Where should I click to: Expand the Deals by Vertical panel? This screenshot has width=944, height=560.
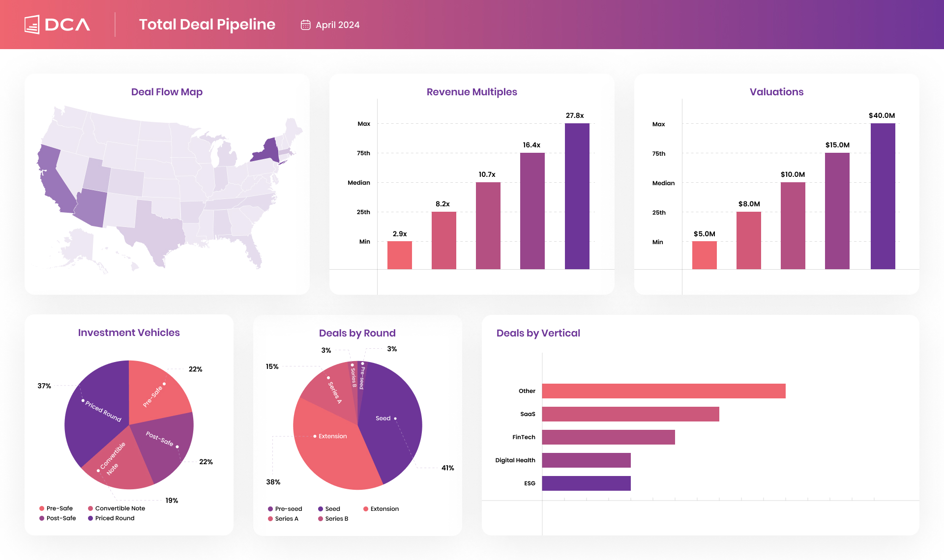pyautogui.click(x=538, y=333)
